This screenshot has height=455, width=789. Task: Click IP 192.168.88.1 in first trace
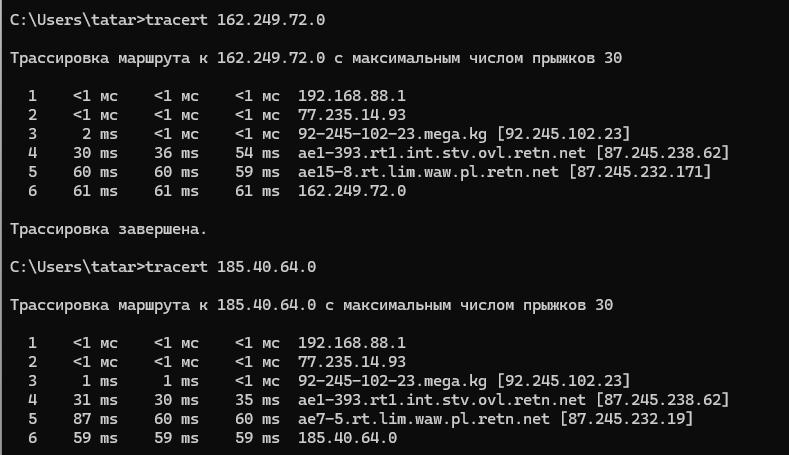352,96
